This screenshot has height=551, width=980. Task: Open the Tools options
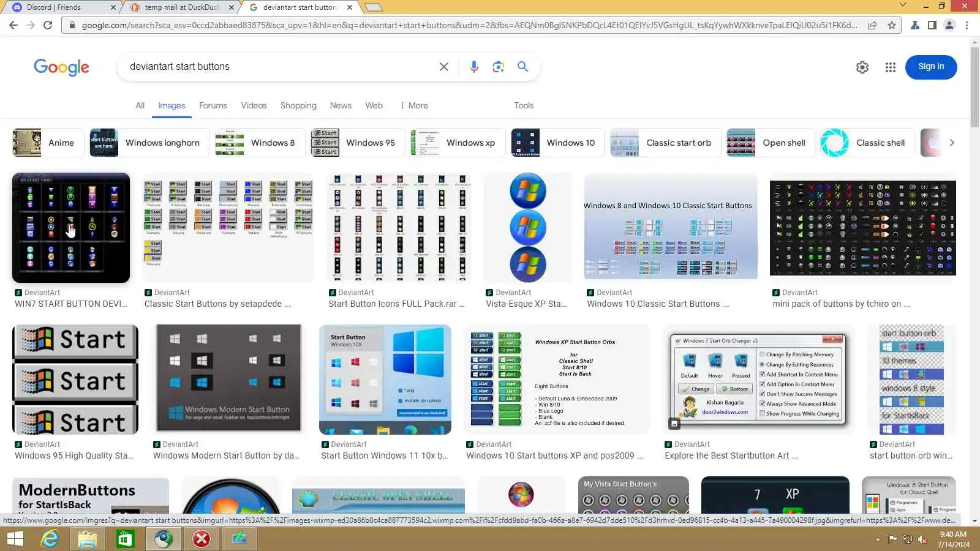(524, 105)
